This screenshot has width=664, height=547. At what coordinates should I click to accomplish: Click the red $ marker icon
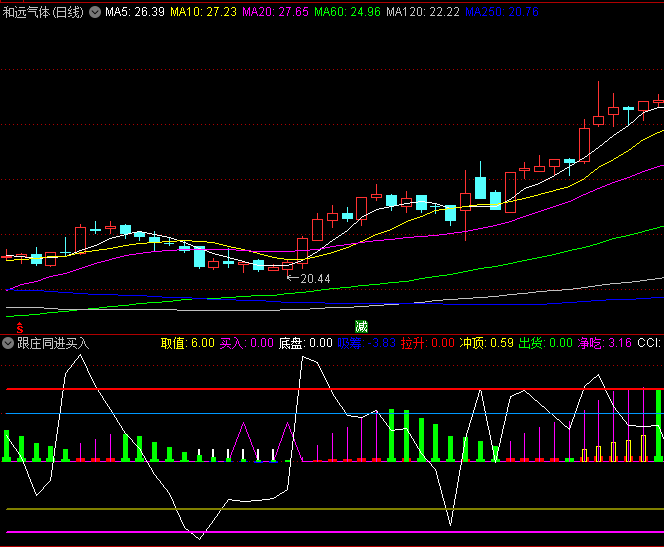(19, 327)
